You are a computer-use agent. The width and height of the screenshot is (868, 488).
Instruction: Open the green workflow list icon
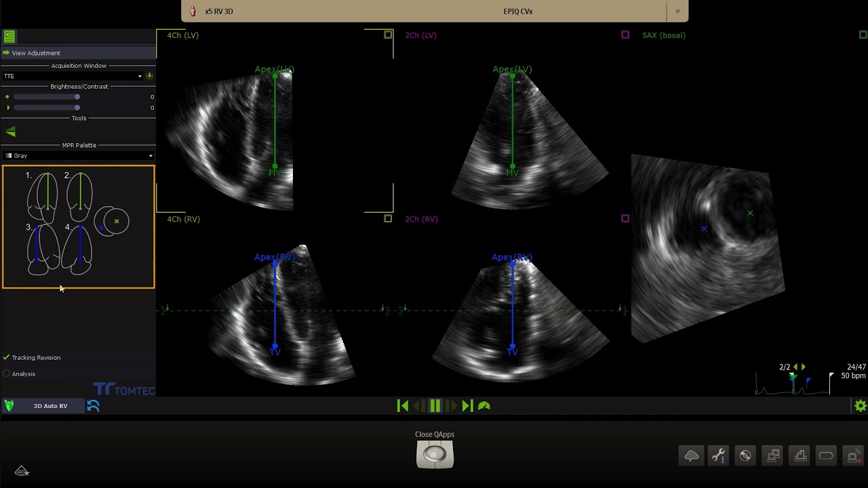(x=9, y=37)
